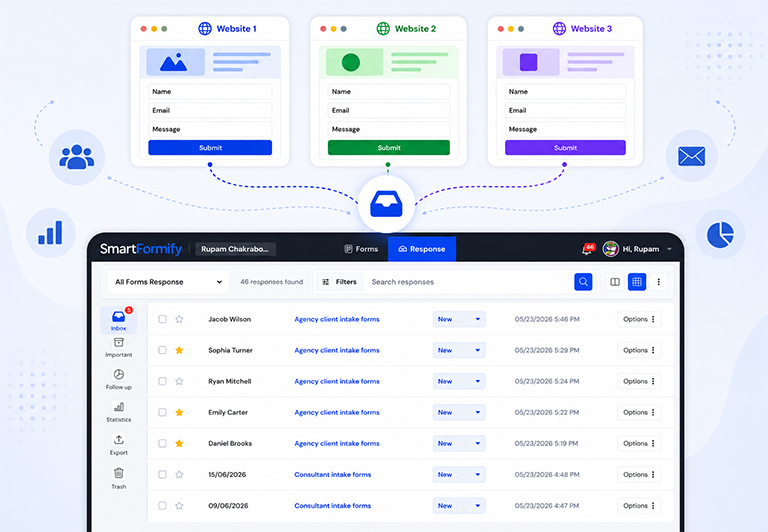Click the Email field in Website 2
768x532 pixels.
click(x=389, y=110)
